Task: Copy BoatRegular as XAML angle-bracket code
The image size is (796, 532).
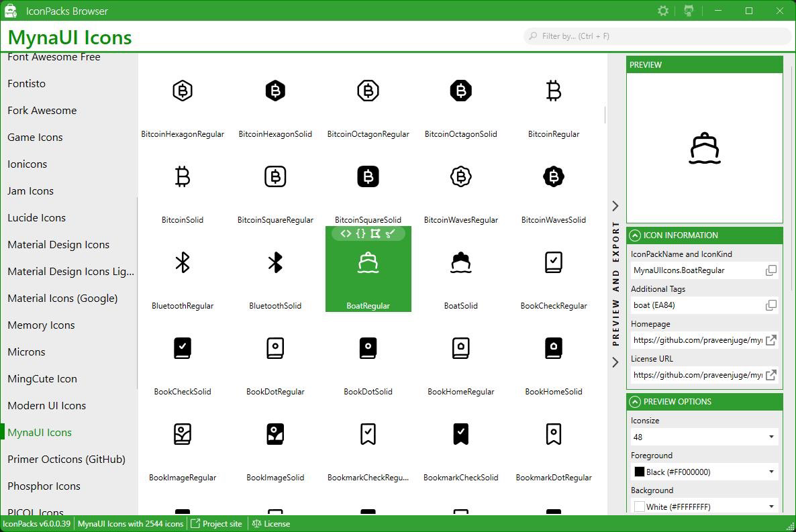Action: coord(346,233)
